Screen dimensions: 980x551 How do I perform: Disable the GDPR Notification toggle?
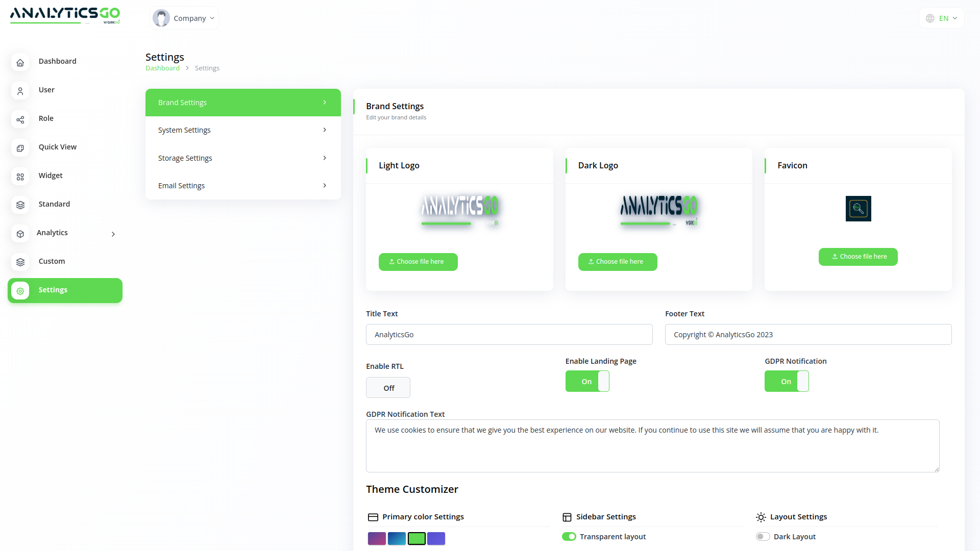[786, 382]
